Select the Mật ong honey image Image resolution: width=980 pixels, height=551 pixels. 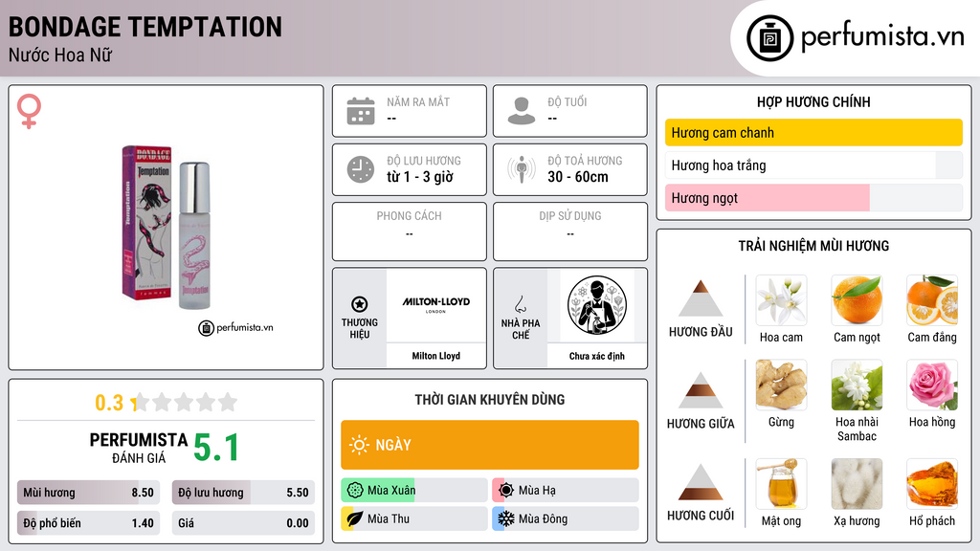pyautogui.click(x=781, y=484)
